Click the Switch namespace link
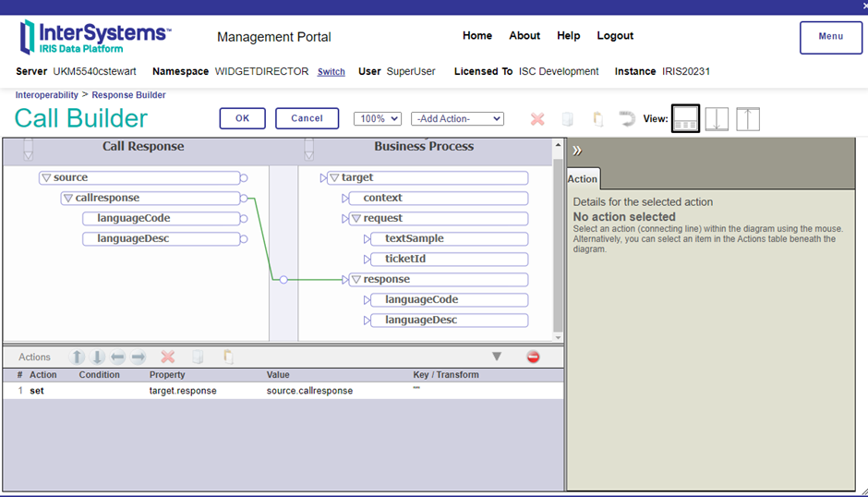The width and height of the screenshot is (868, 497). 332,72
